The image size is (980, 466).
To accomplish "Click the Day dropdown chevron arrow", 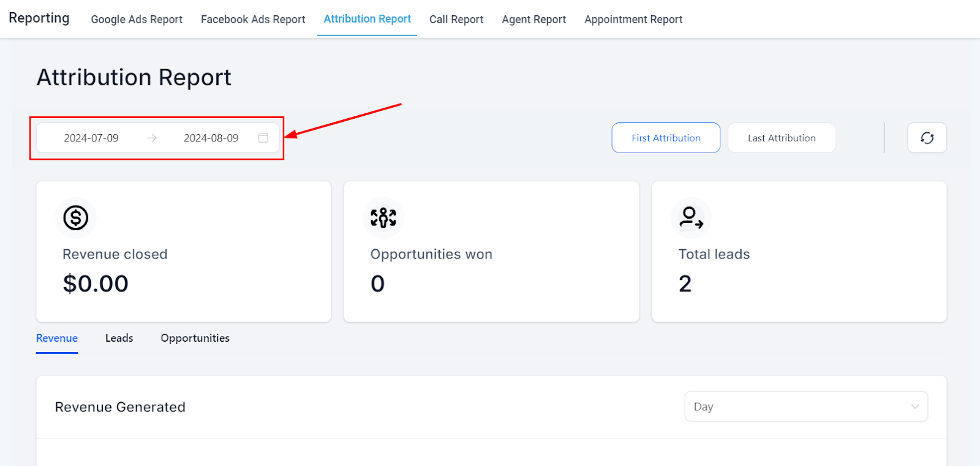I will [x=915, y=407].
